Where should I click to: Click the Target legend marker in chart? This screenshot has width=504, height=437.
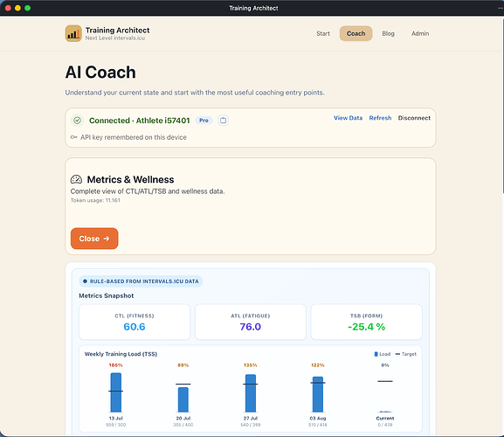click(x=397, y=354)
